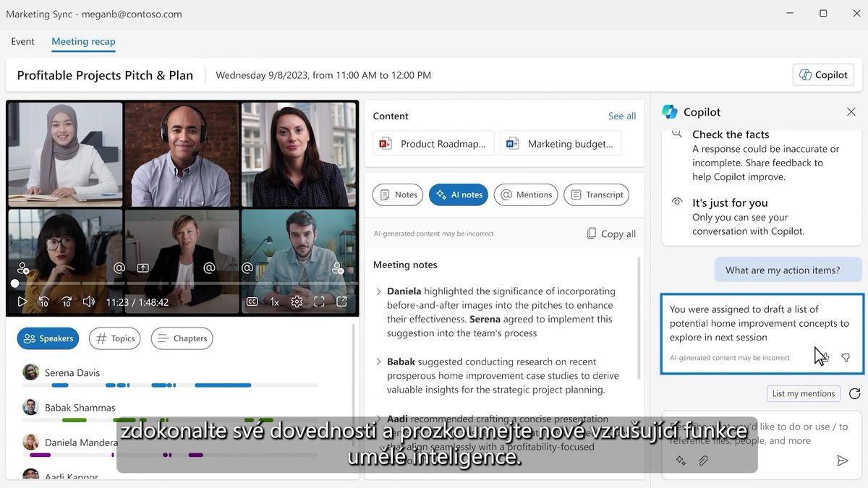Copy all AI-generated notes
868x488 pixels.
point(611,234)
